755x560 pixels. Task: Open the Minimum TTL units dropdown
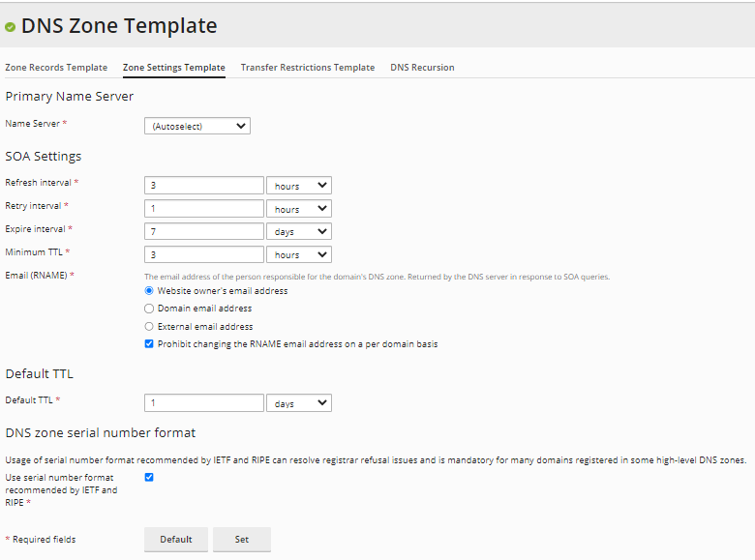pos(299,254)
